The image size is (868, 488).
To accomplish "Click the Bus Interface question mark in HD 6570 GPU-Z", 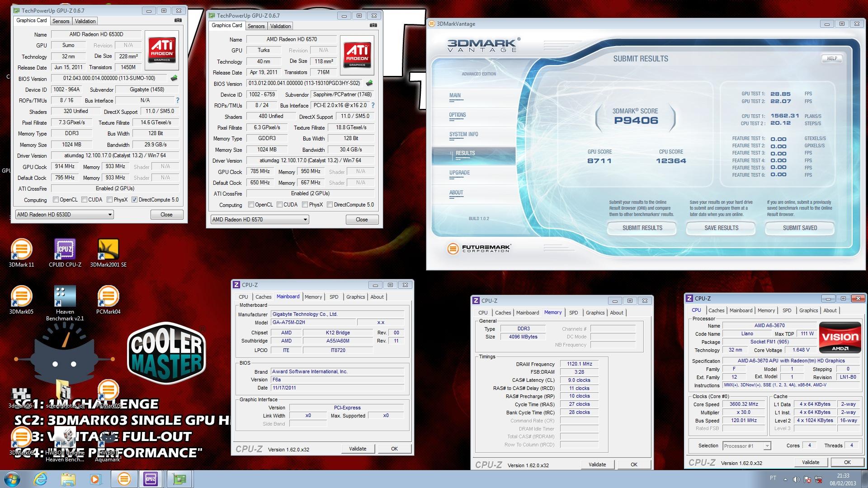I will click(373, 105).
